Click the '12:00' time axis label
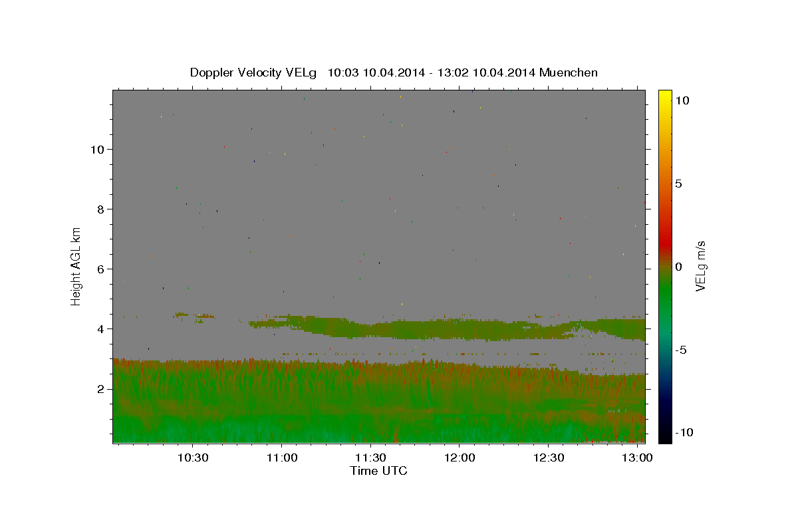The height and width of the screenshot is (532, 798). point(460,458)
